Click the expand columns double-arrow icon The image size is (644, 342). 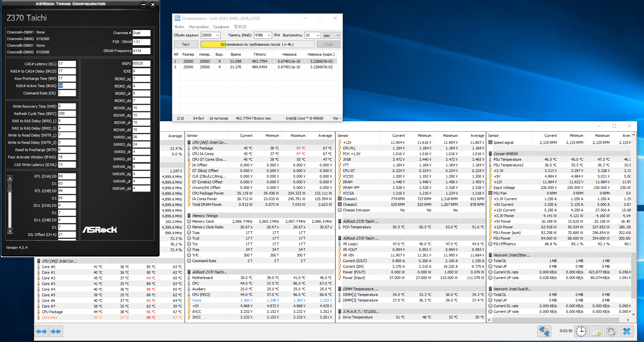[42, 331]
